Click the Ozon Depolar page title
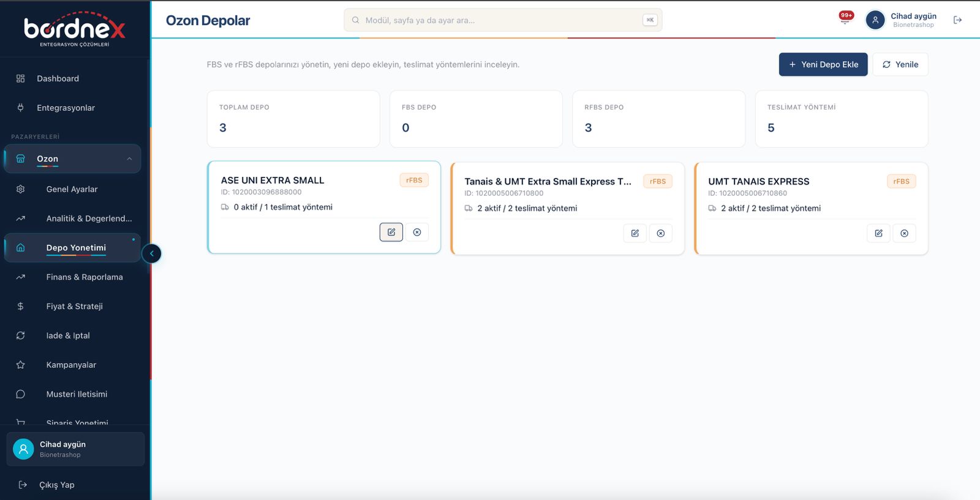 click(208, 20)
